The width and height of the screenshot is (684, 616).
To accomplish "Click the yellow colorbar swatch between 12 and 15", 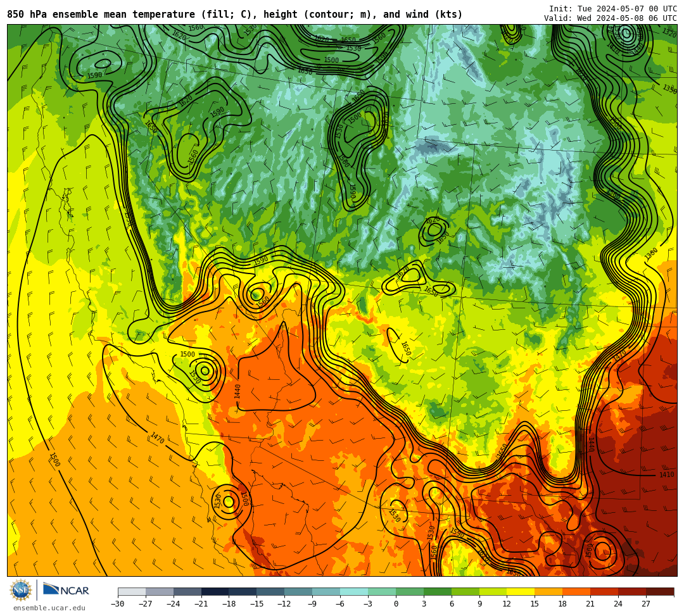I will point(521,591).
